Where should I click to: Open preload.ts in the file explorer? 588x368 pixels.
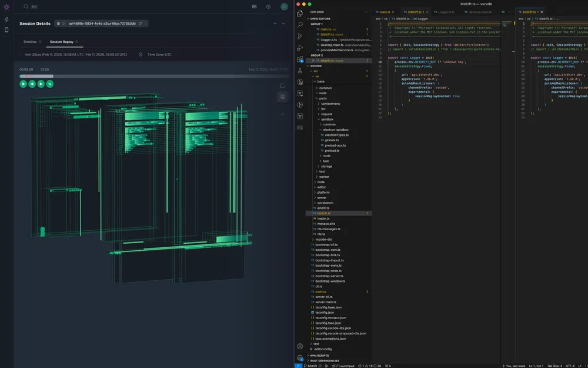(332, 151)
